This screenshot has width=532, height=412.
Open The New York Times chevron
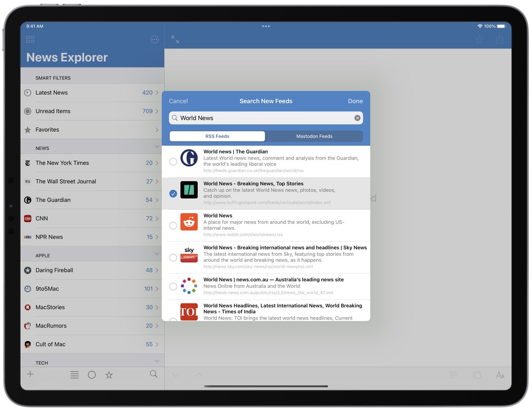pyautogui.click(x=157, y=163)
